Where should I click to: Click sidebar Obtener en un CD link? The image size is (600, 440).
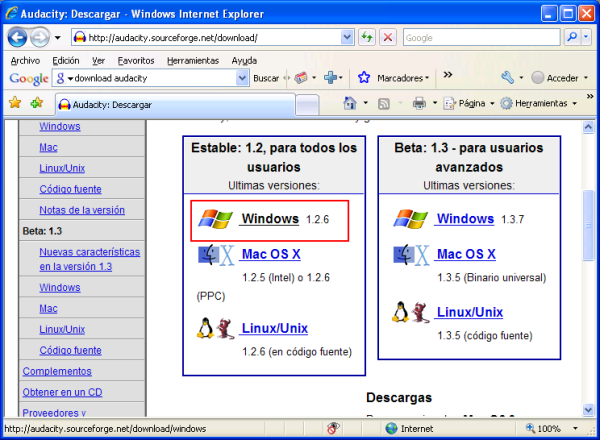pos(62,392)
